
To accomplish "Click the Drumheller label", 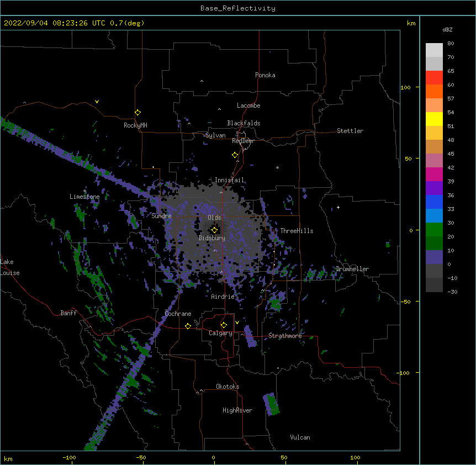I will coord(352,269).
